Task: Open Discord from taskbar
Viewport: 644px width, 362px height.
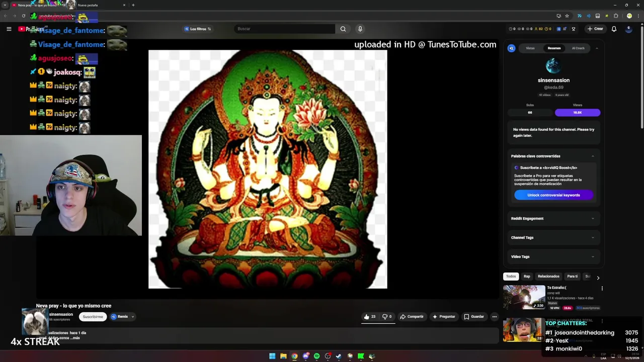Action: click(305, 356)
